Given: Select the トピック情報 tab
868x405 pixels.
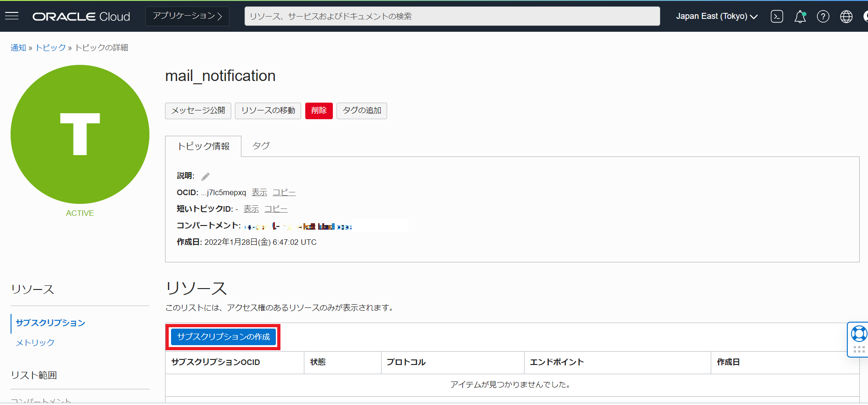Looking at the screenshot, I should [203, 146].
